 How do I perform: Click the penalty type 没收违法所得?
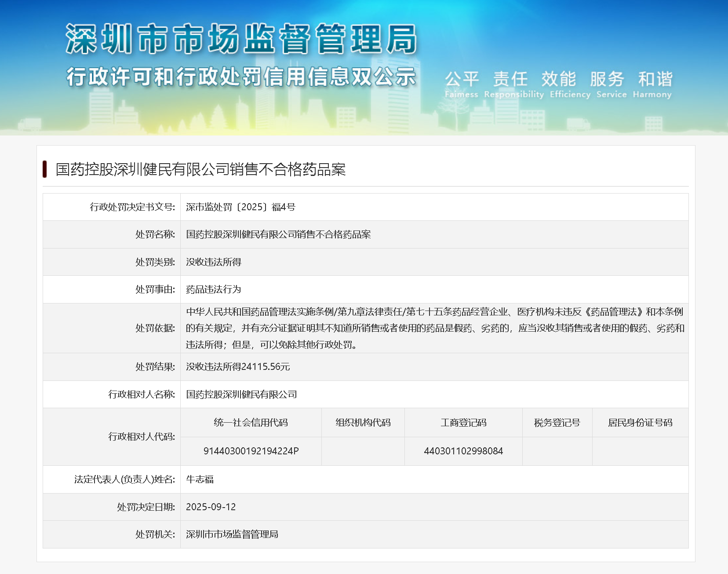pyautogui.click(x=214, y=262)
